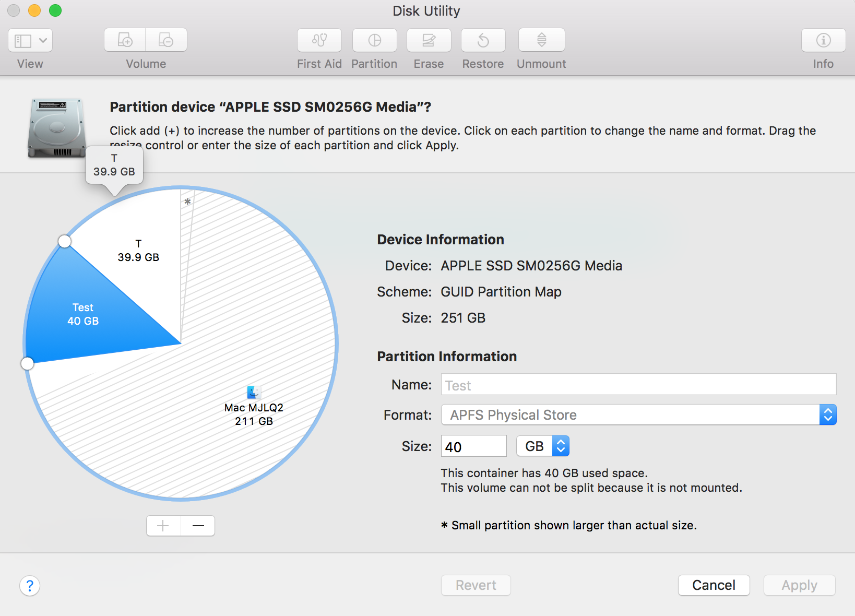Click the Erase toolbar icon
Image resolution: width=855 pixels, height=616 pixels.
[x=429, y=40]
